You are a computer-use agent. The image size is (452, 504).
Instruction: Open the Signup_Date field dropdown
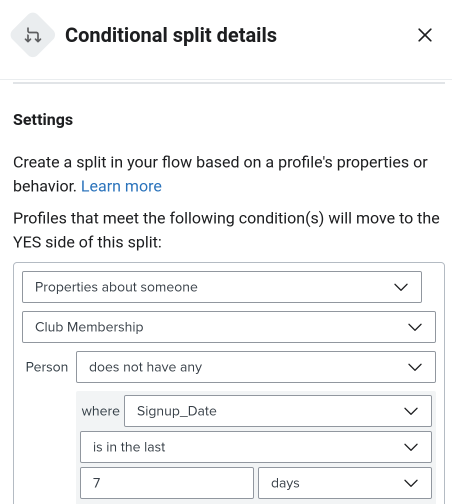(278, 411)
